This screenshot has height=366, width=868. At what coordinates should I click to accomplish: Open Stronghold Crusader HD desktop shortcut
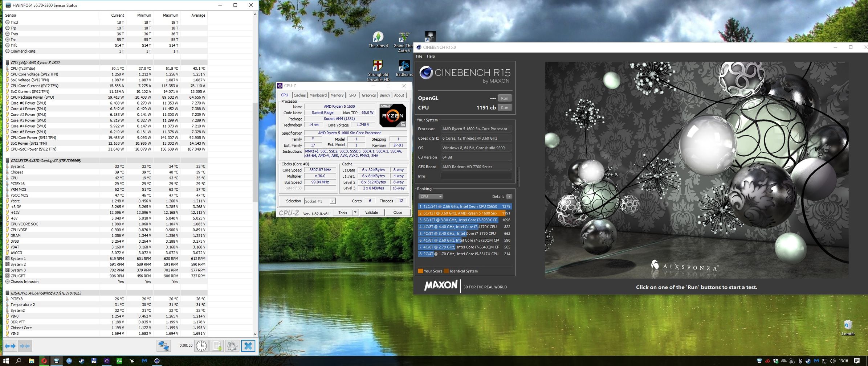click(x=378, y=71)
